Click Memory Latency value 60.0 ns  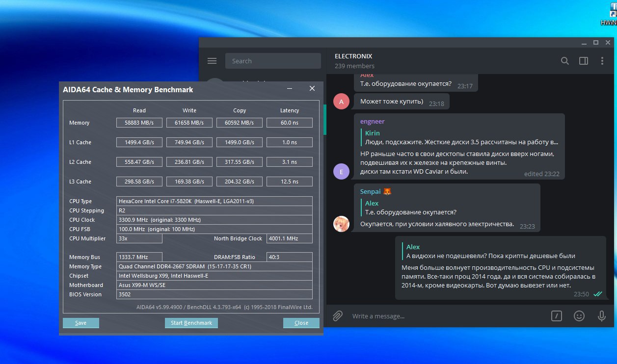point(290,123)
